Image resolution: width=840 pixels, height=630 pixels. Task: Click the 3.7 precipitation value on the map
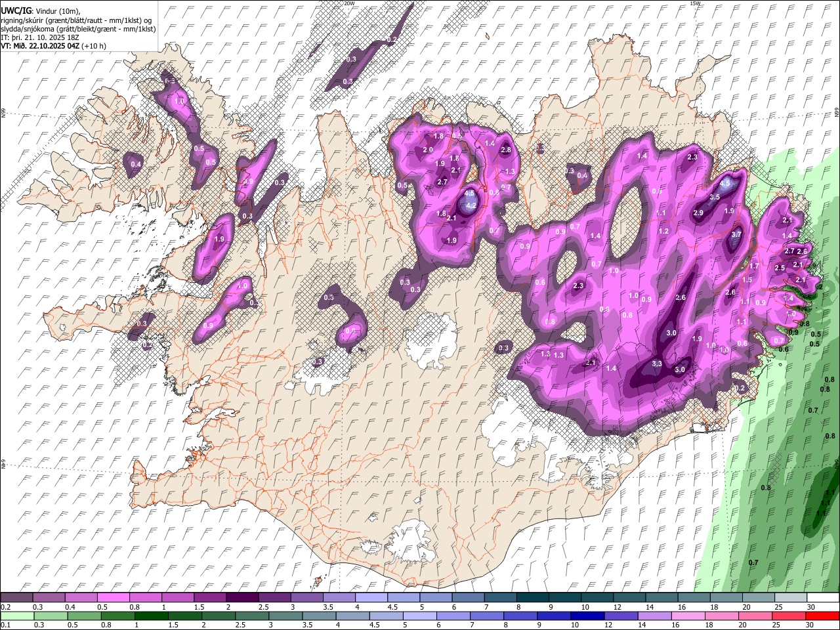tap(736, 234)
